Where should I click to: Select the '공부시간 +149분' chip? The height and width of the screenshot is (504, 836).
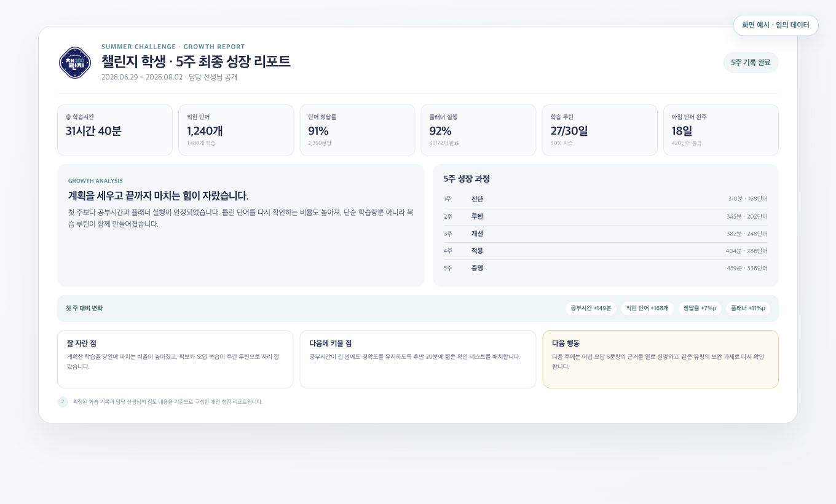point(591,309)
